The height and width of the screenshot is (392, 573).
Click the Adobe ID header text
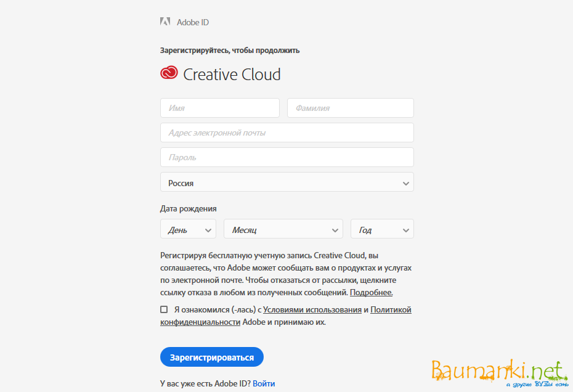(x=193, y=22)
